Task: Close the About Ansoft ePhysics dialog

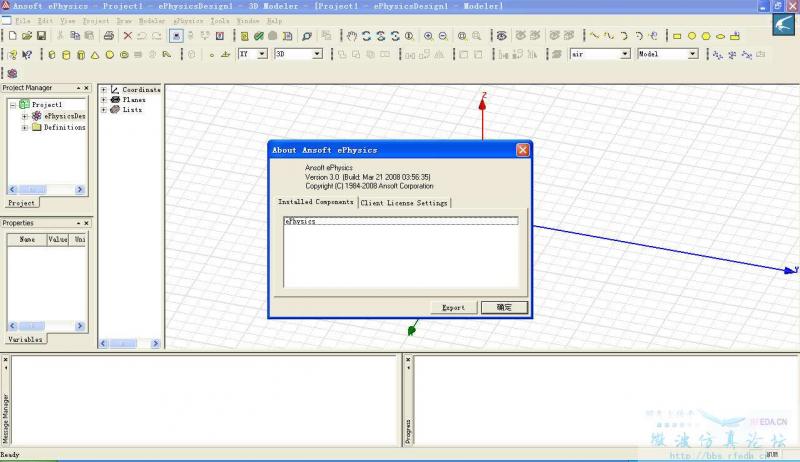Action: [x=522, y=150]
